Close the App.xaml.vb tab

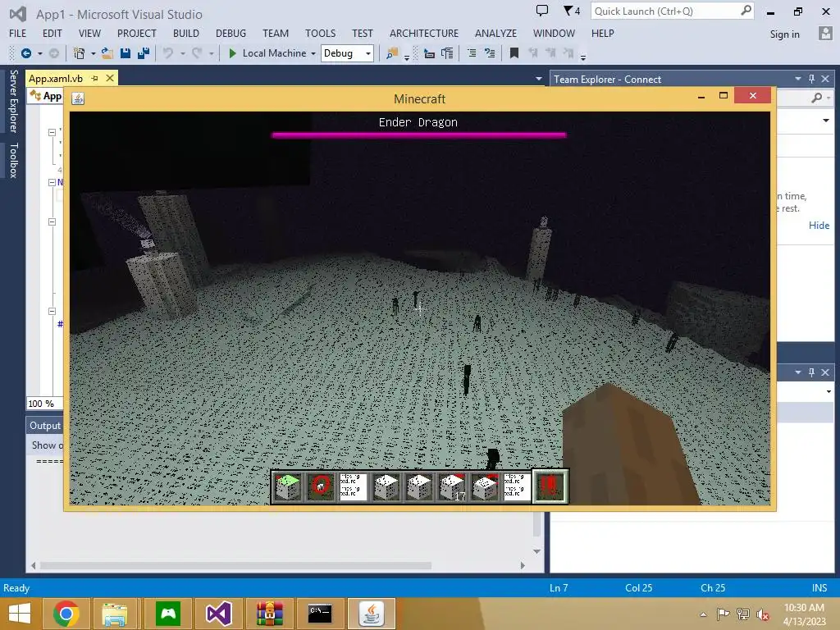[x=110, y=78]
